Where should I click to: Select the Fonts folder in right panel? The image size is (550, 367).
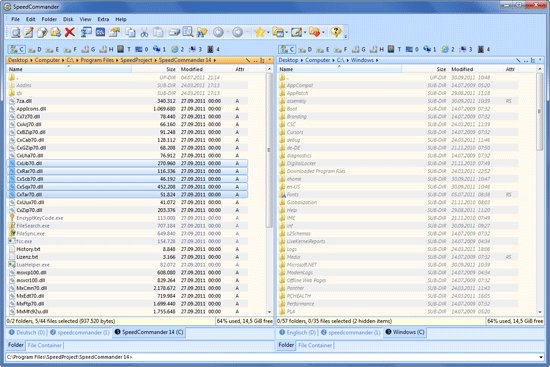pos(398,194)
